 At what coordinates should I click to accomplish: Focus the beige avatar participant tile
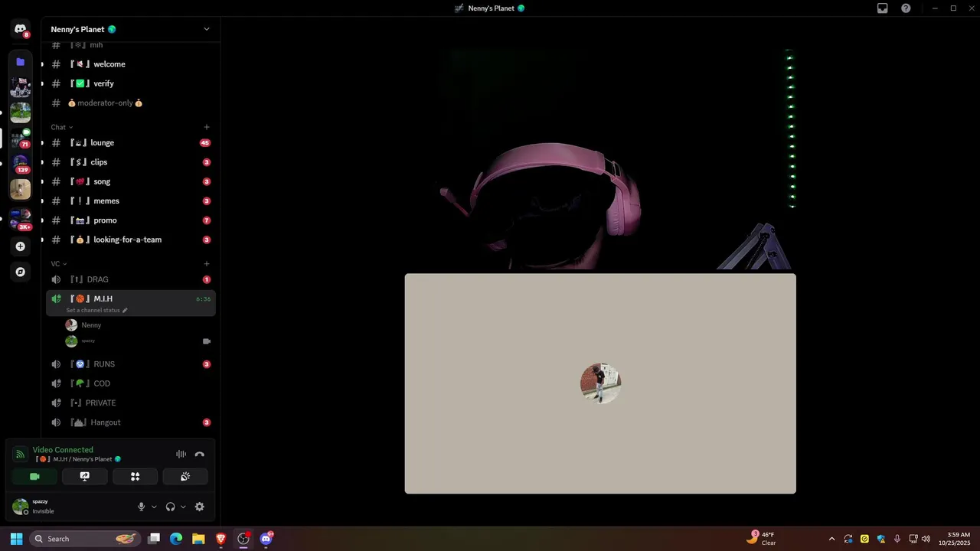(600, 383)
